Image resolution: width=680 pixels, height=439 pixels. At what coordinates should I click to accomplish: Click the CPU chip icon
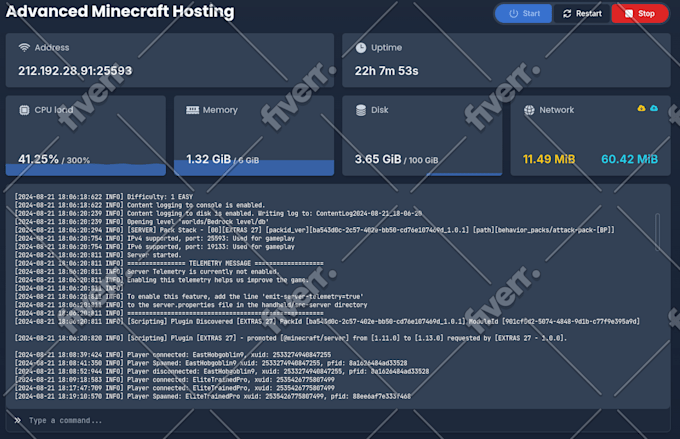[24, 110]
